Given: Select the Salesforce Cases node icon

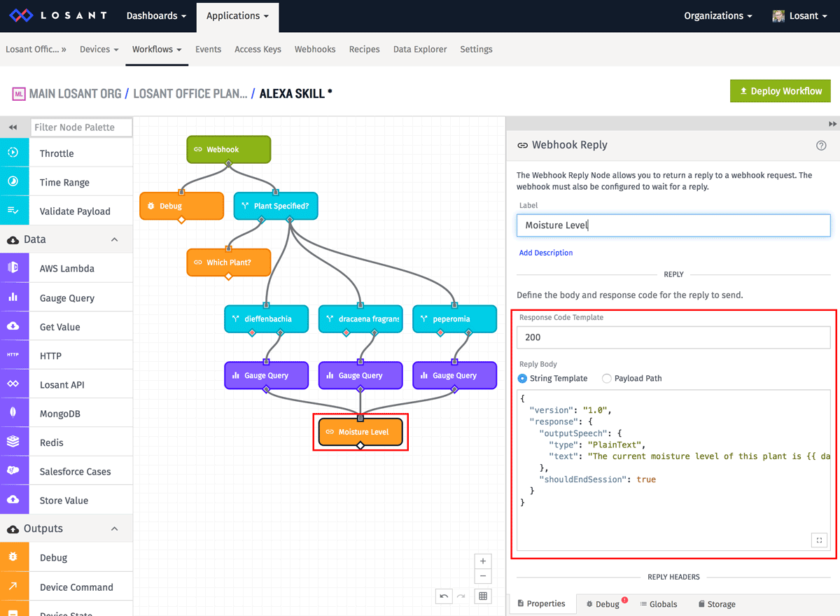Looking at the screenshot, I should (x=14, y=471).
